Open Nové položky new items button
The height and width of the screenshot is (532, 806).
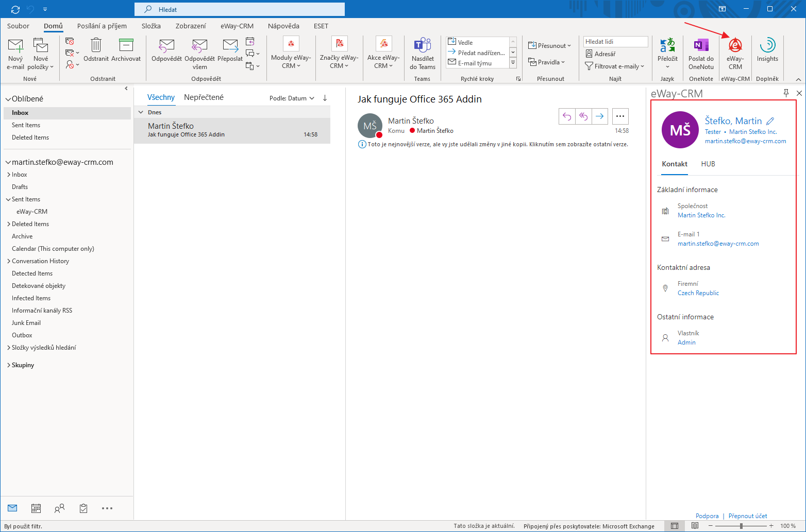(41, 54)
